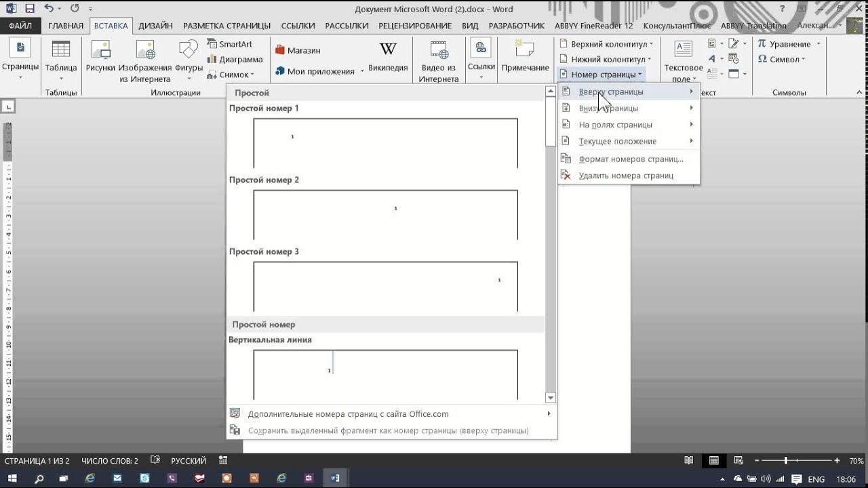
Task: Open the Нижний колонтитул footer dropdown
Action: (x=604, y=59)
